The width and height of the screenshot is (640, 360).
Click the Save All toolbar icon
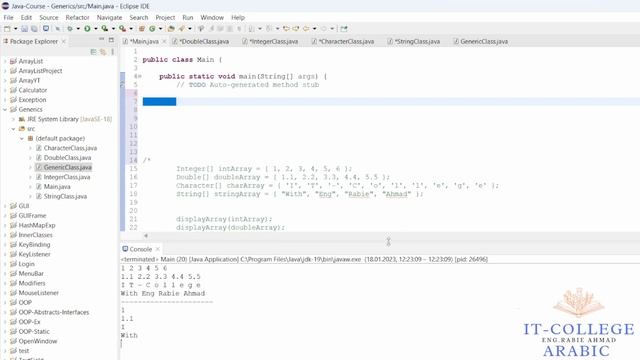pyautogui.click(x=34, y=29)
